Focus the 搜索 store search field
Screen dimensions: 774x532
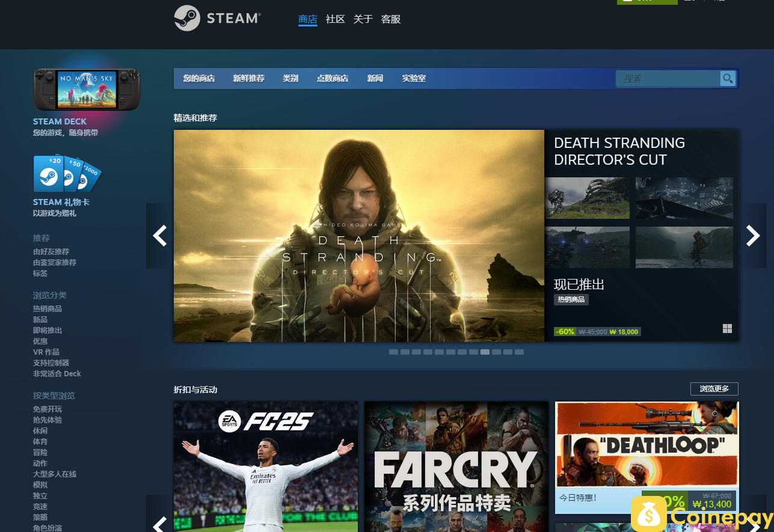point(668,79)
